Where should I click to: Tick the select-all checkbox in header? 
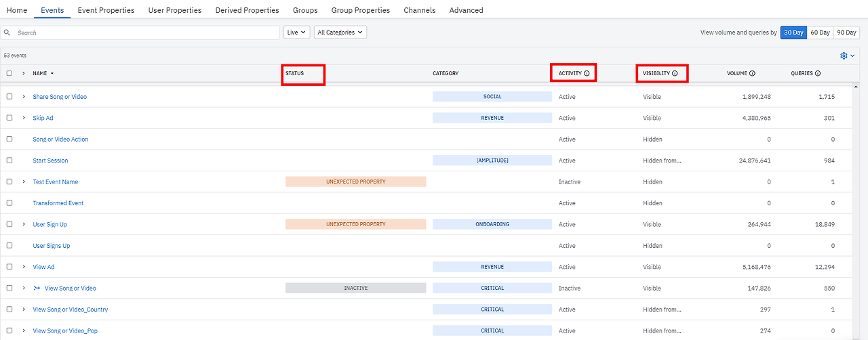[x=9, y=73]
